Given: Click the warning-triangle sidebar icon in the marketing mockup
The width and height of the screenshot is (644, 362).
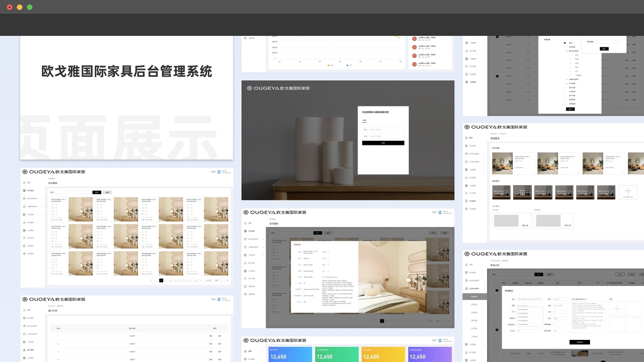Looking at the screenshot, I should click(466, 178).
